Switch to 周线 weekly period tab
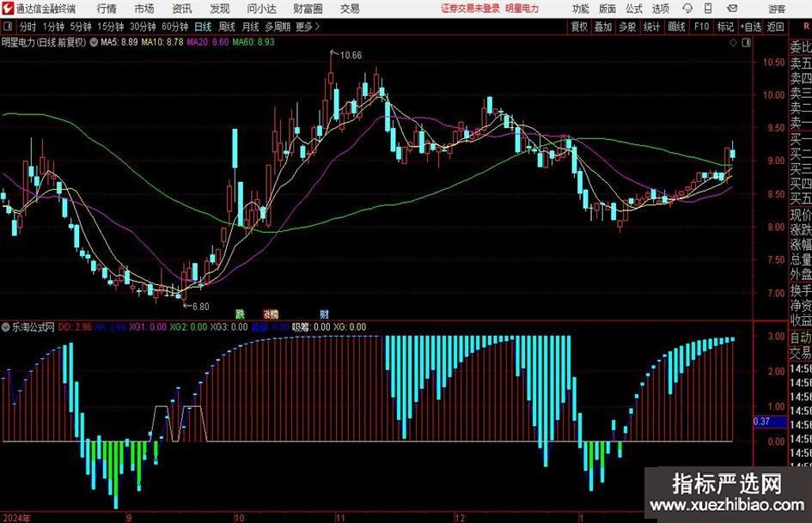This screenshot has width=812, height=523. click(226, 27)
